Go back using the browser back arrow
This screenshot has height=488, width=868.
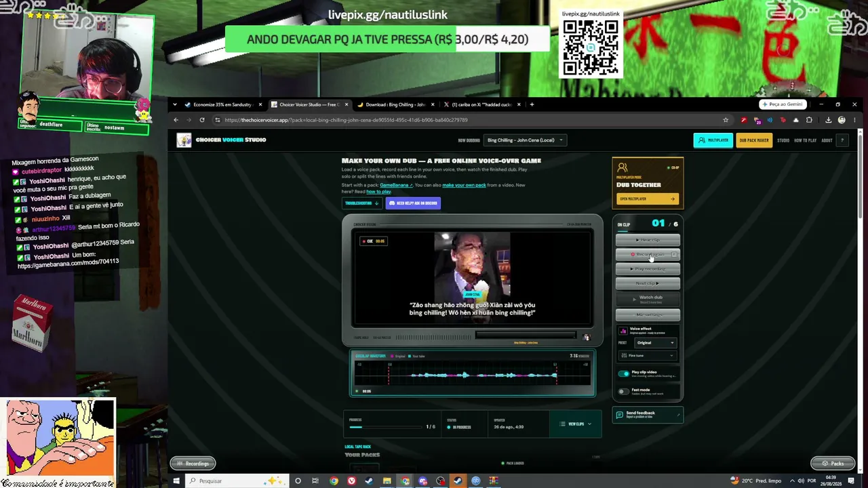click(176, 120)
